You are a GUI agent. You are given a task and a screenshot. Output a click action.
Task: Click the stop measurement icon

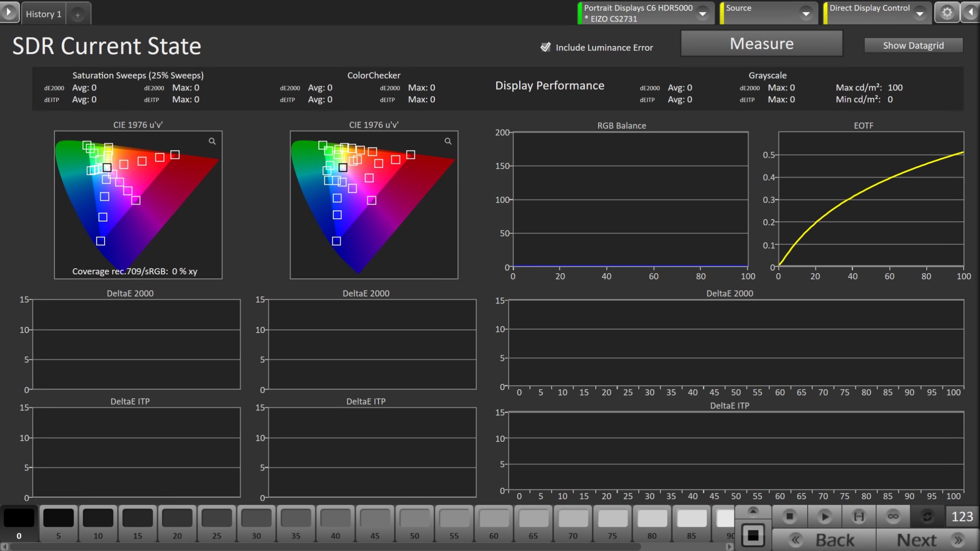pyautogui.click(x=789, y=517)
